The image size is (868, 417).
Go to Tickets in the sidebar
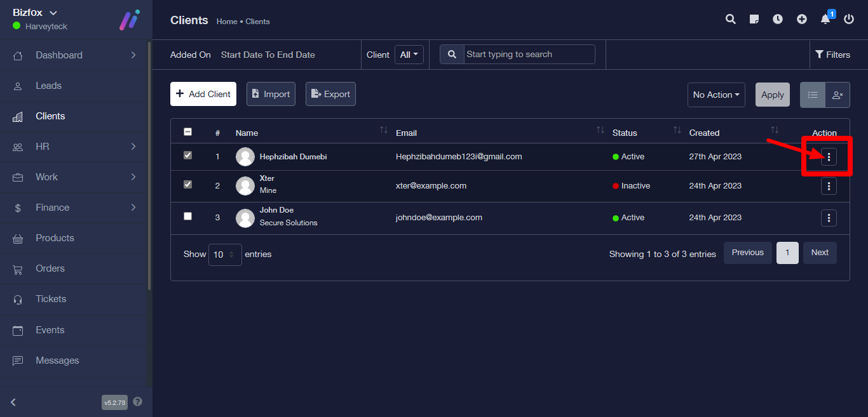51,299
